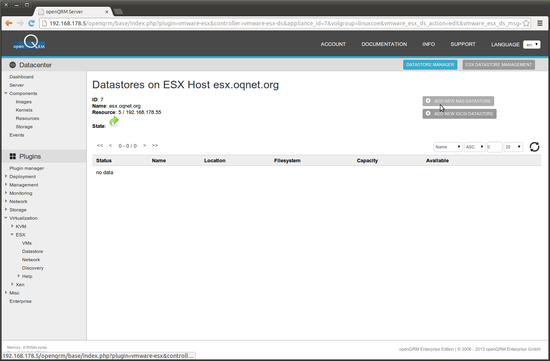Open VMs under ESX

pos(27,243)
